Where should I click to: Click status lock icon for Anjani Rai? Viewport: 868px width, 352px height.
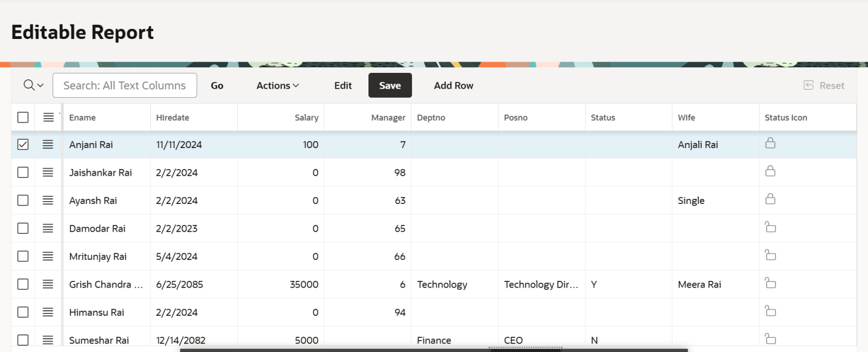pyautogui.click(x=770, y=143)
